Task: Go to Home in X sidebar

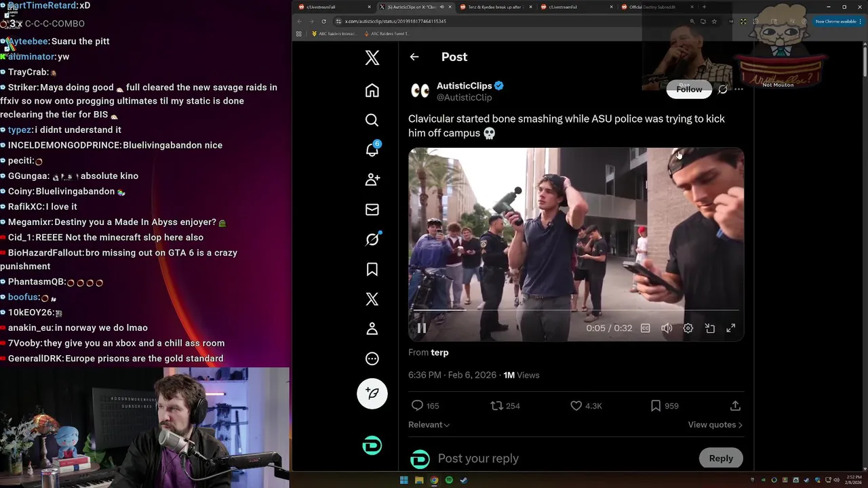Action: click(372, 90)
